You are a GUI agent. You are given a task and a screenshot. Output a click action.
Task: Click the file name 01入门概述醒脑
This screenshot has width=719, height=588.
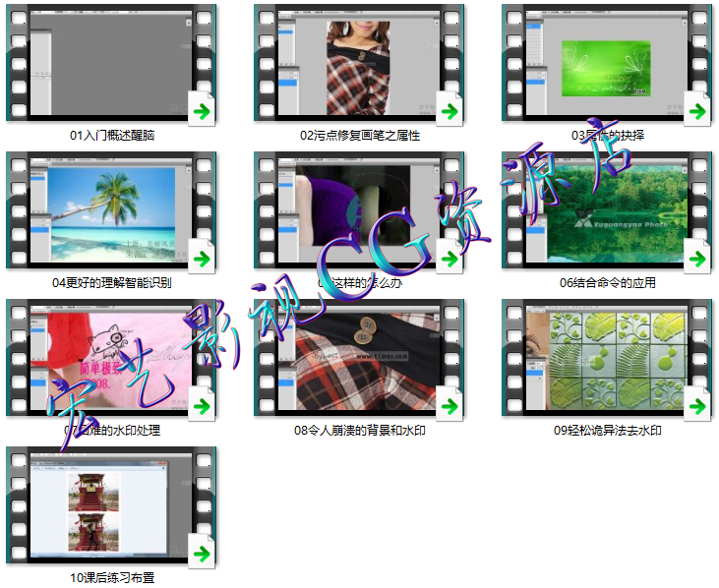[112, 135]
